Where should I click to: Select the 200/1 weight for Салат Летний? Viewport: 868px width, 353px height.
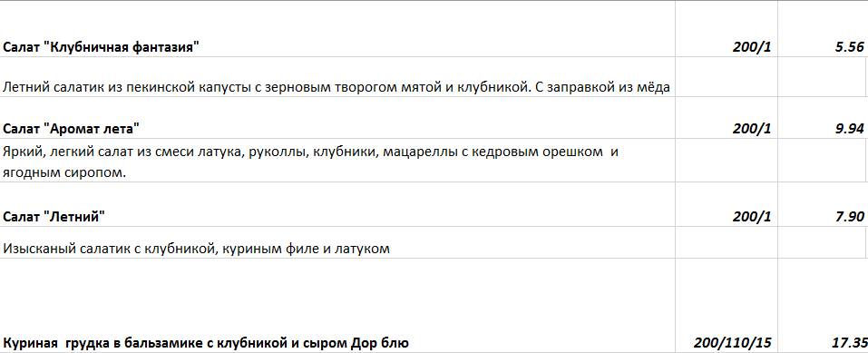[x=727, y=204]
